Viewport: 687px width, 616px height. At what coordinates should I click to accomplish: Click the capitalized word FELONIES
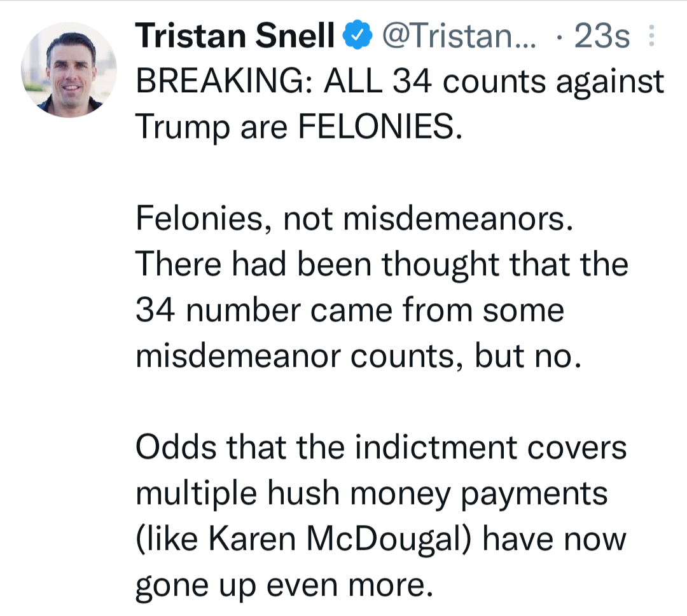pyautogui.click(x=380, y=127)
